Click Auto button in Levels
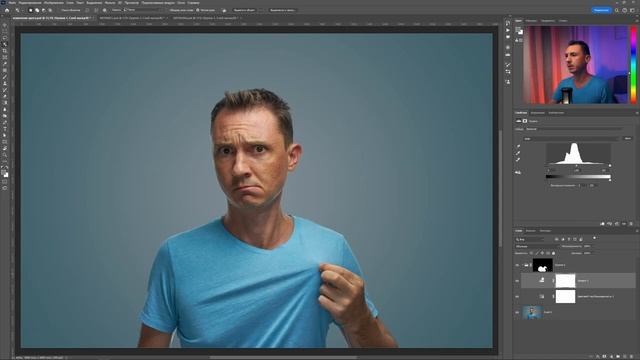The image size is (640, 360). point(628,139)
